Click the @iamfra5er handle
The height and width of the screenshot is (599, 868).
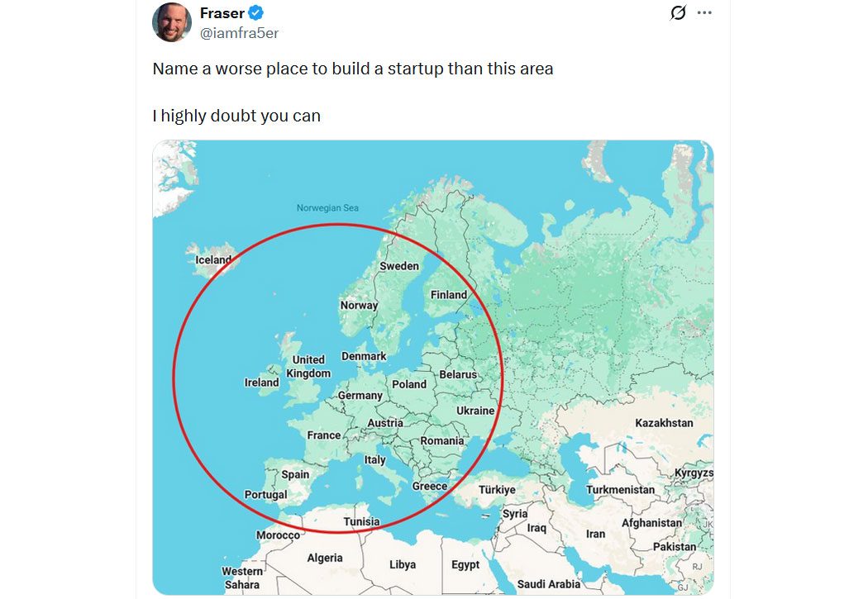coord(239,33)
